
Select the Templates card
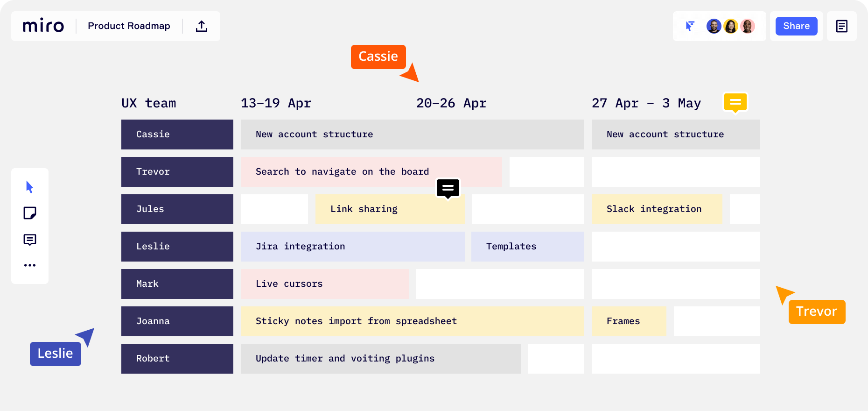(528, 247)
